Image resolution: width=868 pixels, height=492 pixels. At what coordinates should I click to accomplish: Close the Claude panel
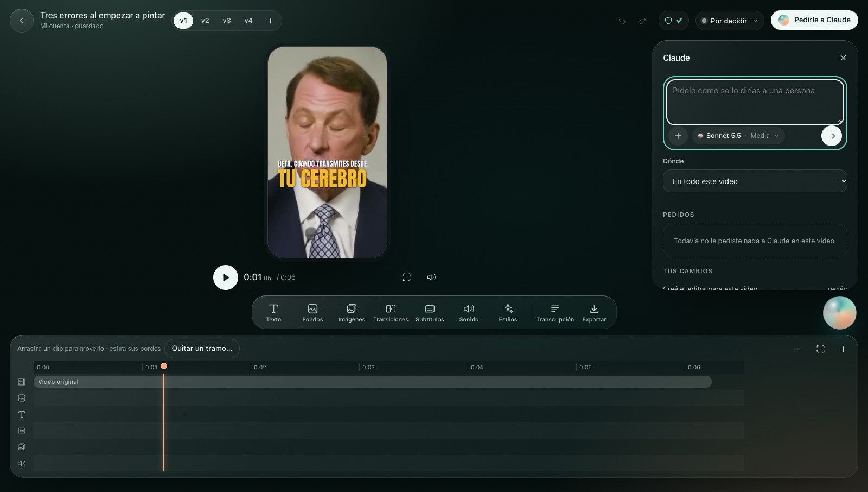point(843,58)
